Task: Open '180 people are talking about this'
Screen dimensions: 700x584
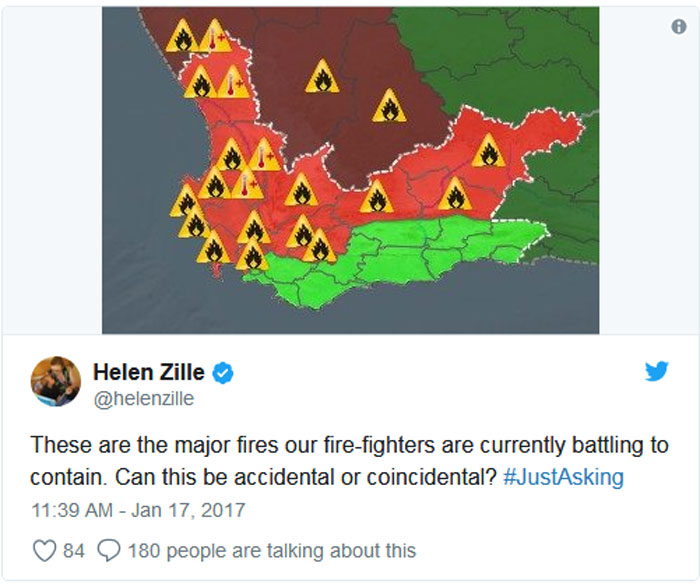Action: click(272, 551)
